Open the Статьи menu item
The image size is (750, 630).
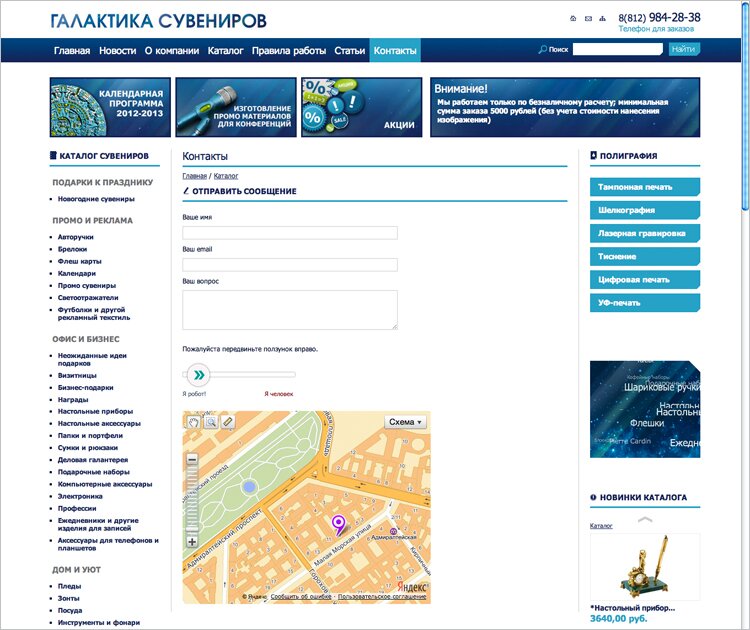[x=350, y=51]
